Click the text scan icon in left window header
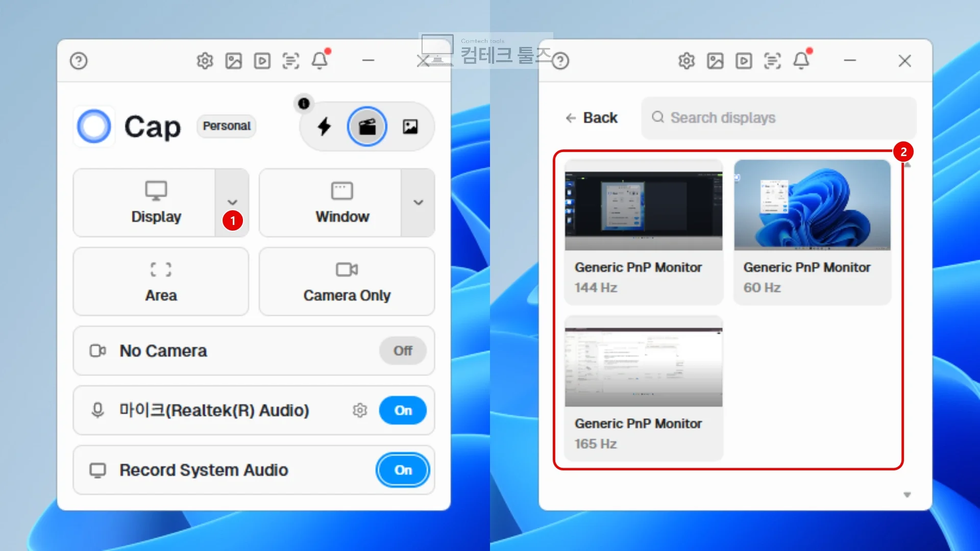Viewport: 980px width, 551px height. [290, 61]
